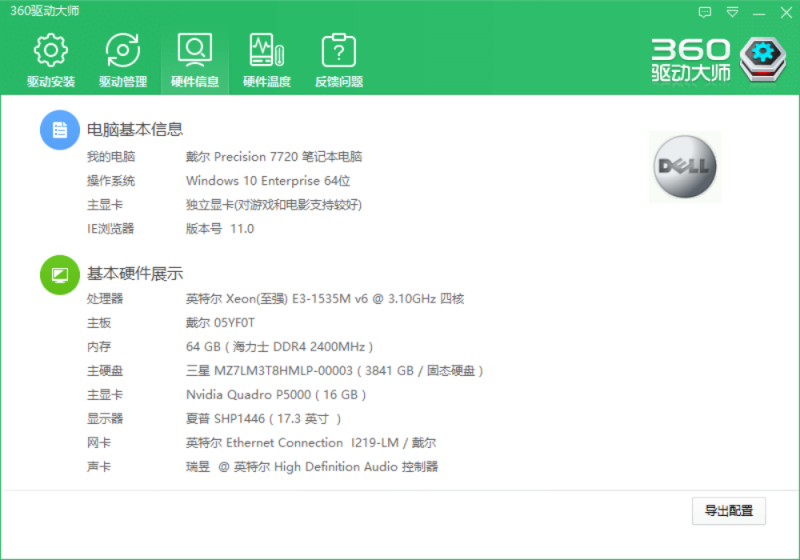800x560 pixels.
Task: Click the 基本硬件展示 heading
Action: pyautogui.click(x=135, y=273)
